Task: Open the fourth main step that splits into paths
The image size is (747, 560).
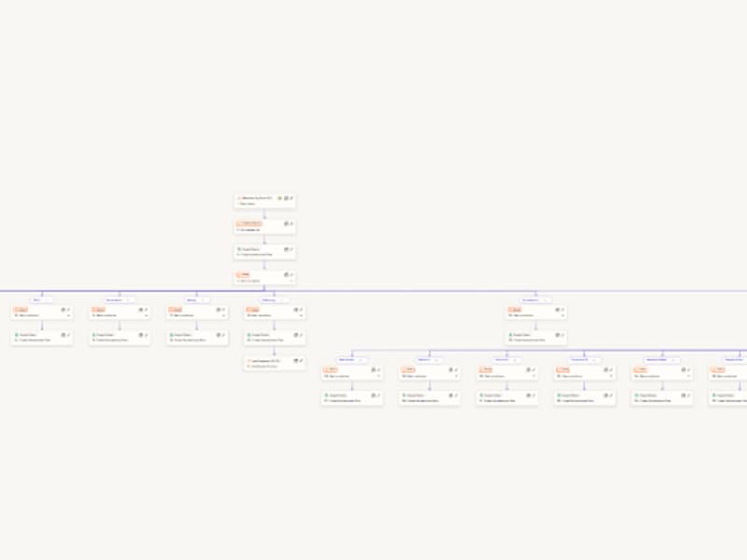Action: pyautogui.click(x=264, y=277)
